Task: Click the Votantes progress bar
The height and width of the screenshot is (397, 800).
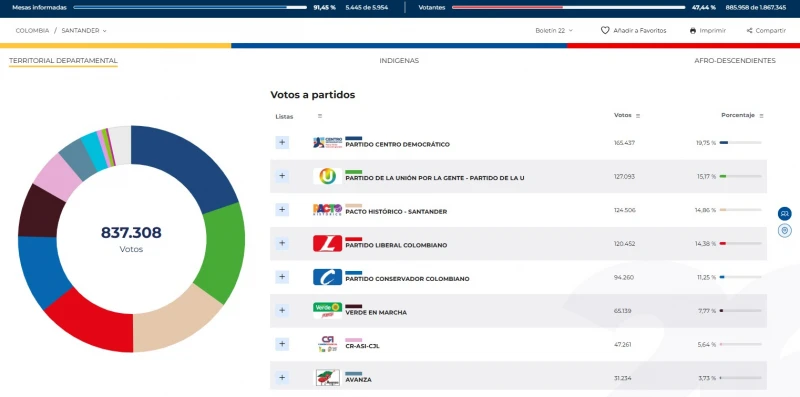Action: click(x=568, y=8)
